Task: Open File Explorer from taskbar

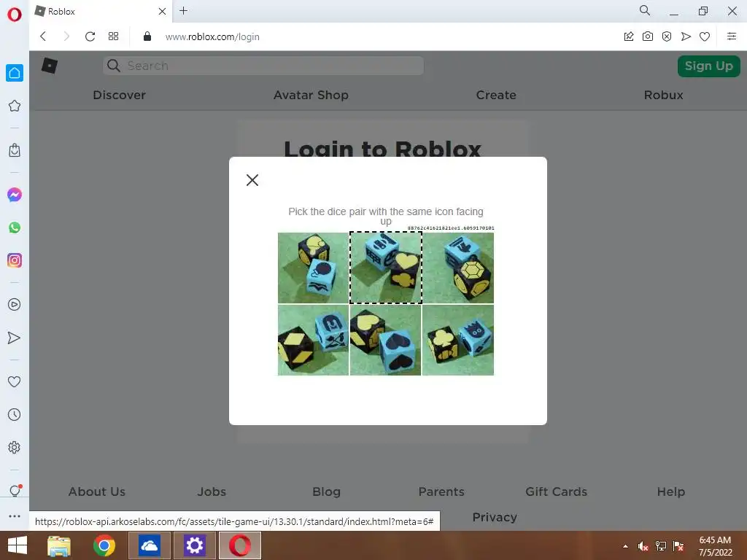Action: 59,545
